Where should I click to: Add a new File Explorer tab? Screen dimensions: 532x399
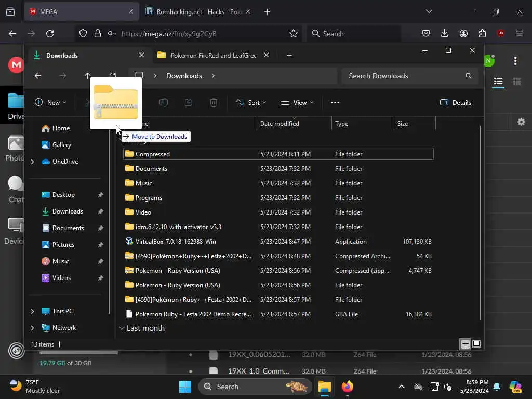click(x=289, y=55)
